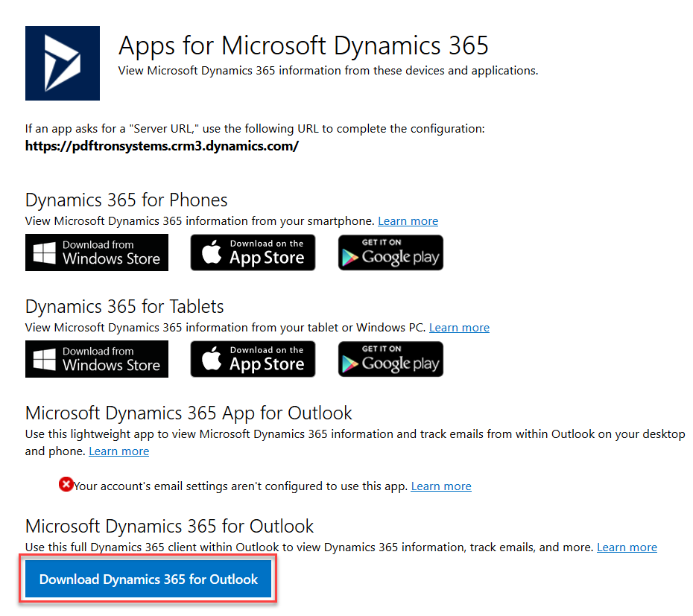Click the Dynamics 365 for Tablets heading
The image size is (693, 616).
click(x=124, y=307)
